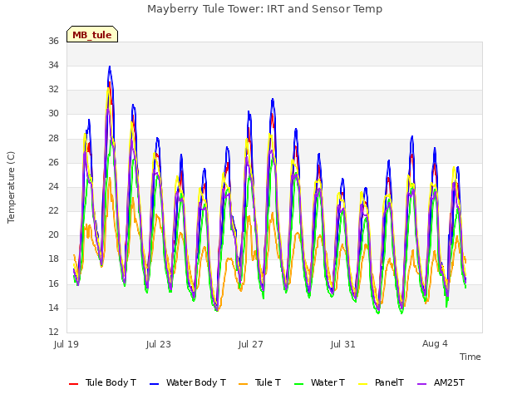Toggle Tule T legend entry

[x=260, y=382]
